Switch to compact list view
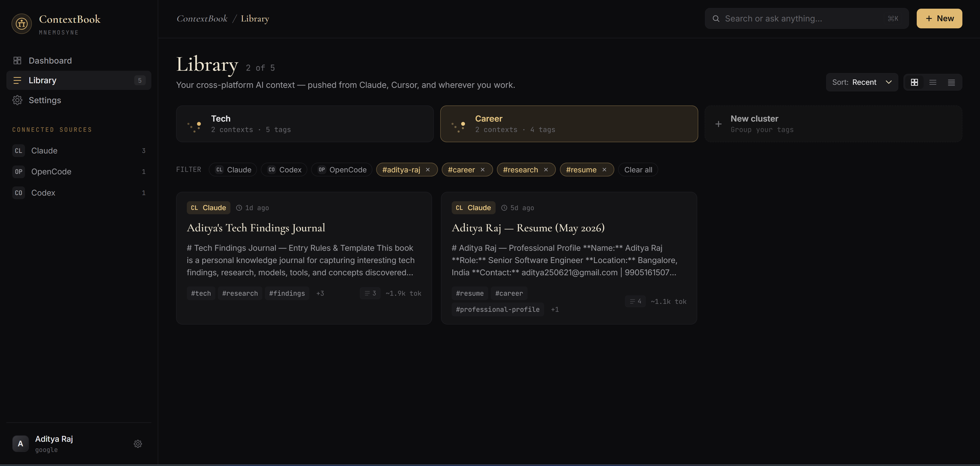The width and height of the screenshot is (980, 466). pos(951,82)
